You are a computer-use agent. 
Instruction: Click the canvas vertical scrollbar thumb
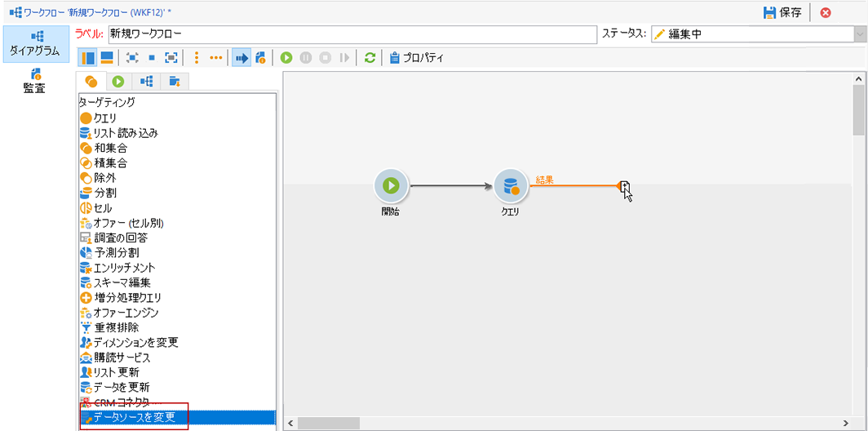pyautogui.click(x=858, y=110)
